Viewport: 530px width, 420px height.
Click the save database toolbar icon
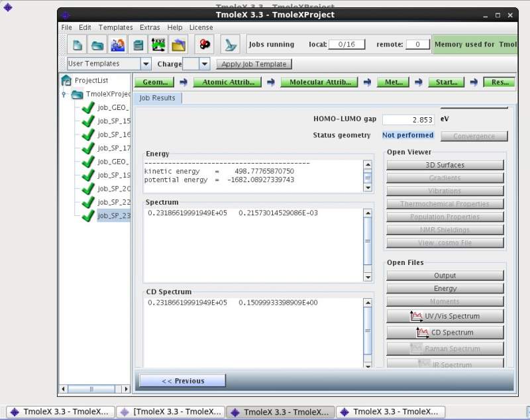pos(138,44)
